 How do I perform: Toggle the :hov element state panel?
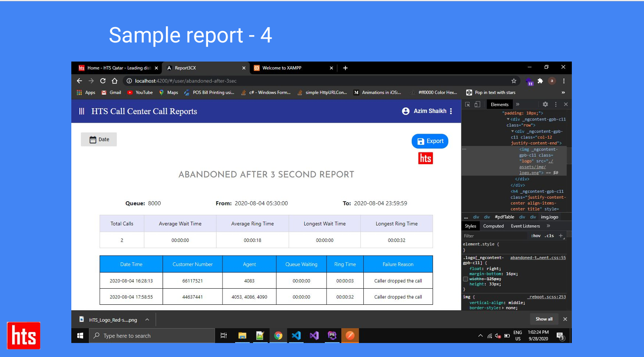click(x=536, y=236)
